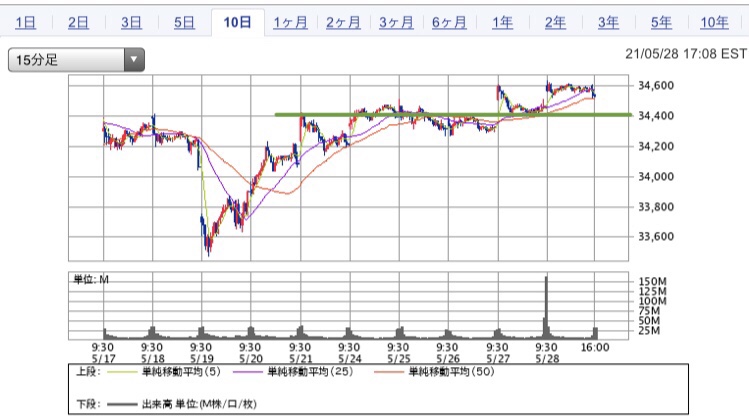Open the 15分足 interval dropdown
Image resolution: width=749 pixels, height=417 pixels.
[76, 60]
